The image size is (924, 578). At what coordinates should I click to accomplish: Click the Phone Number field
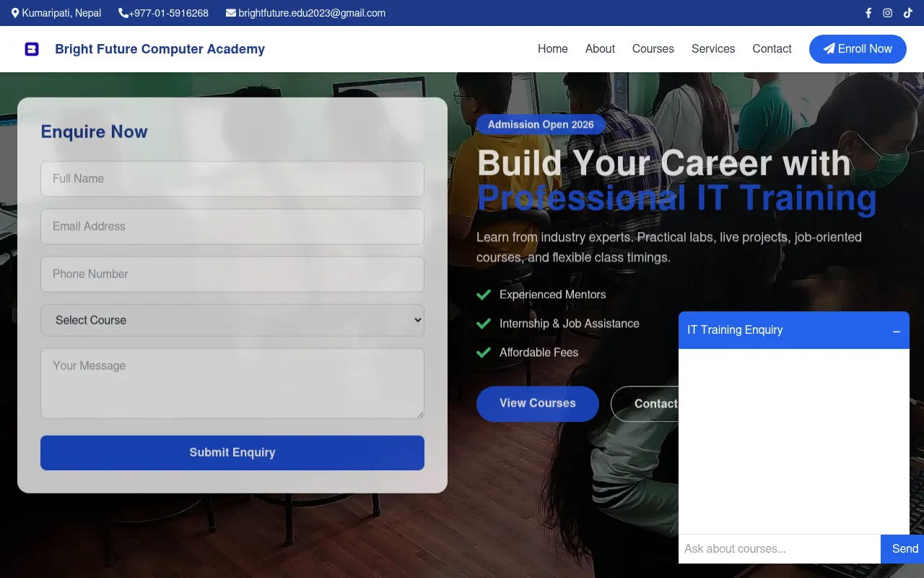click(232, 275)
